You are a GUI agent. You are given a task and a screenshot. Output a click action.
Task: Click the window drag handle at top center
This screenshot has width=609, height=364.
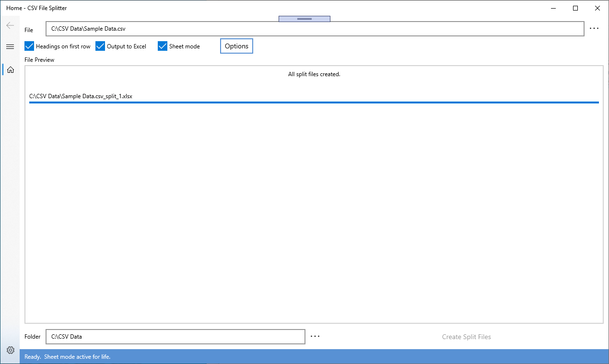pos(304,18)
